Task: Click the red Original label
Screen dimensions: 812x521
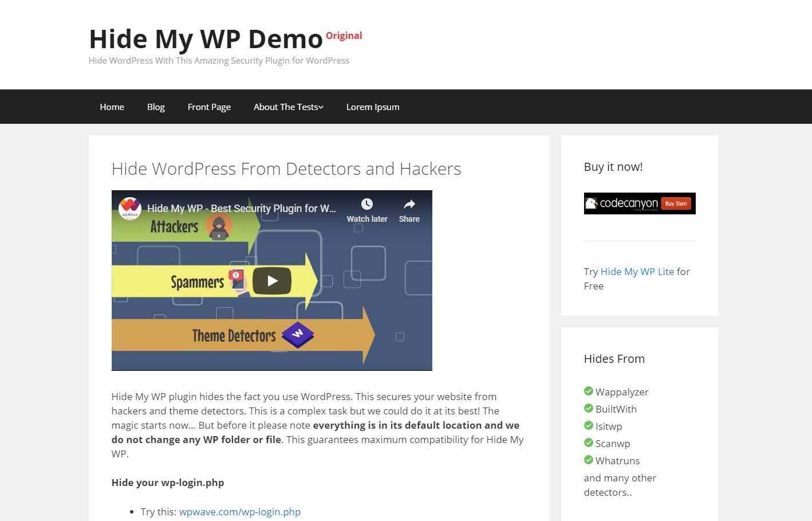Action: (x=344, y=36)
